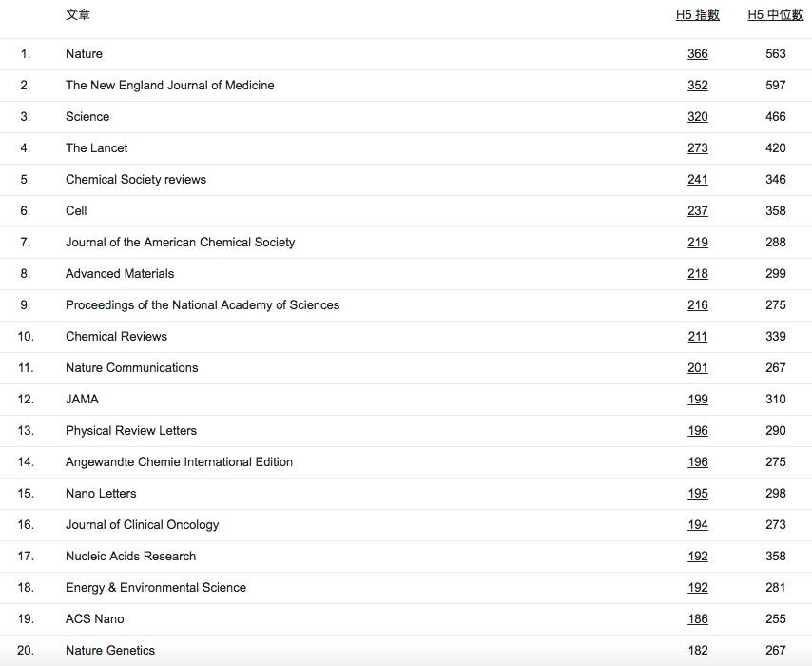
Task: Open Chemical Reviews' 211 h5-index link
Action: 697,336
